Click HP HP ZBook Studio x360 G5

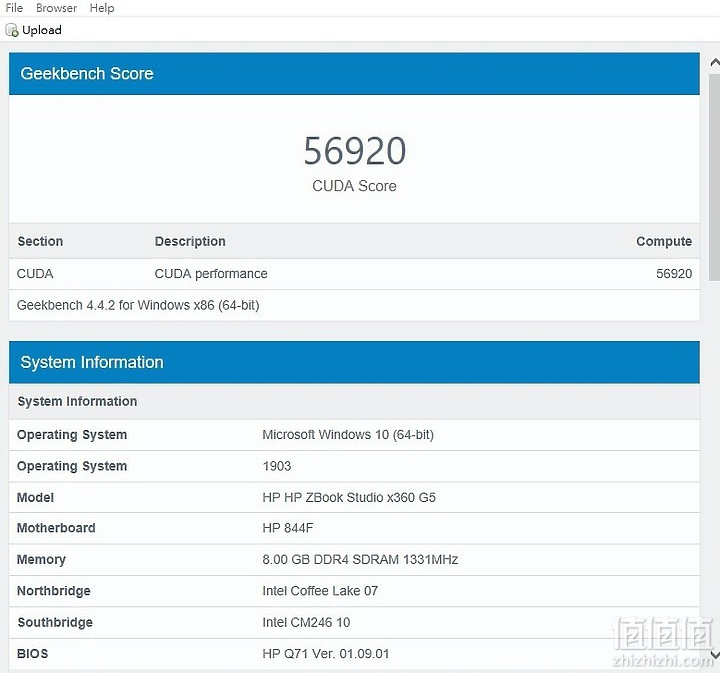(x=349, y=498)
